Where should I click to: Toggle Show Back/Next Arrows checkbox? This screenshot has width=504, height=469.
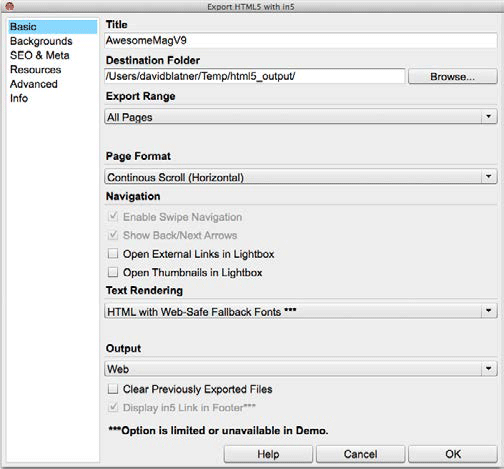tap(113, 235)
